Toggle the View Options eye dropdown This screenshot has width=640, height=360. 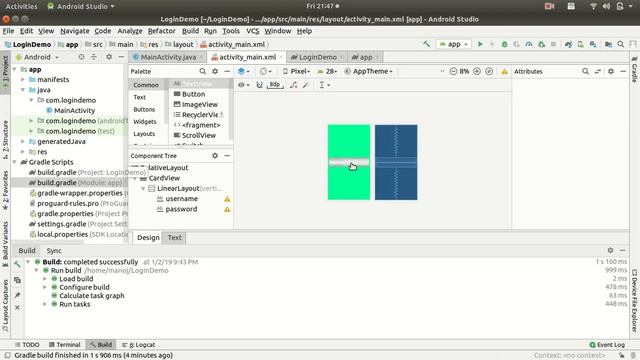coord(244,85)
